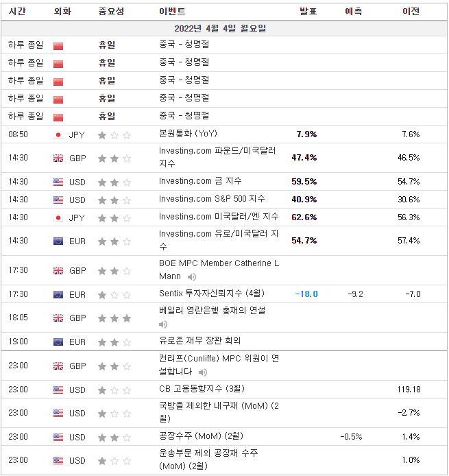The height and width of the screenshot is (476, 449).
Task: Click importance stars in 18:05 베일리 row
Action: [x=114, y=318]
